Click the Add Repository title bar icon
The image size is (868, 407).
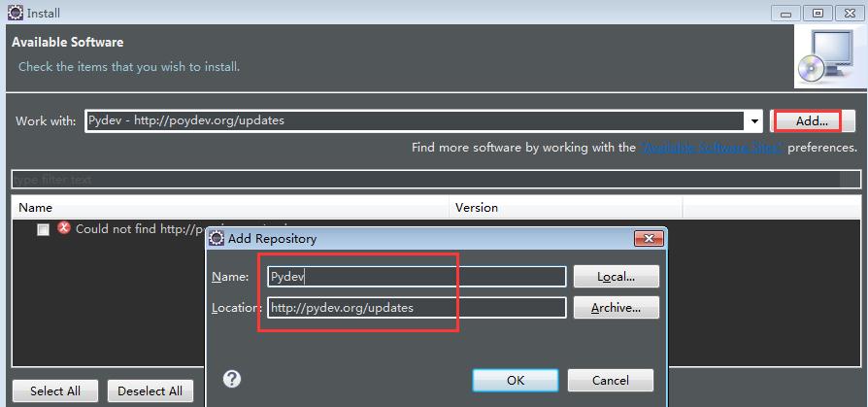[x=218, y=239]
